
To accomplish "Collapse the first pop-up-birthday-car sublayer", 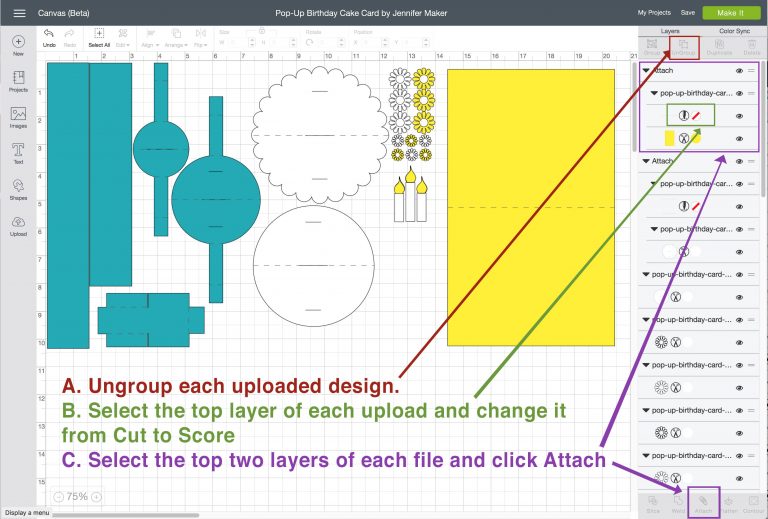I will click(x=654, y=93).
